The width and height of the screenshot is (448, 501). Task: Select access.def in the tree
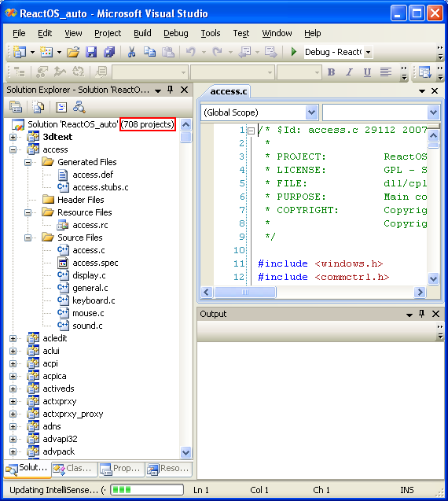[x=93, y=175]
